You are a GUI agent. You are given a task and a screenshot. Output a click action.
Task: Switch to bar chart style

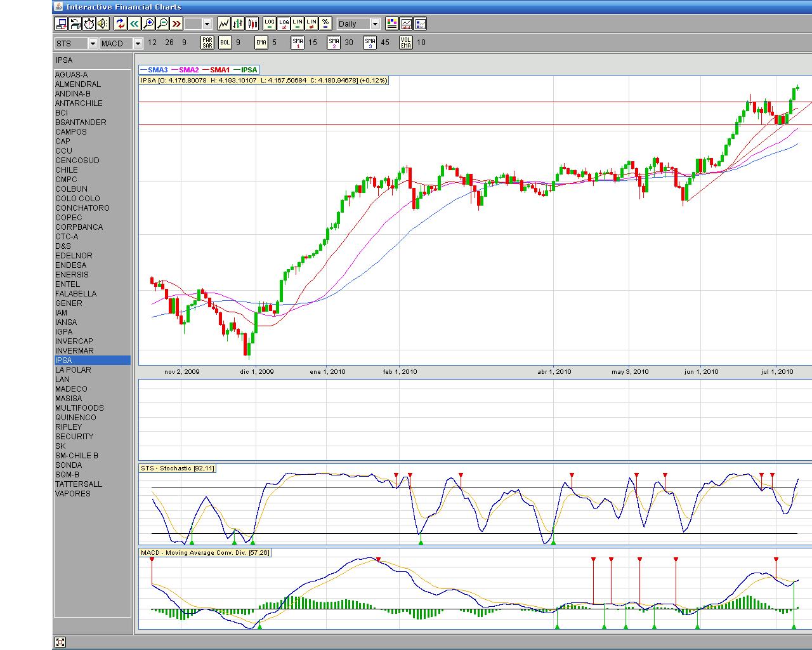[x=238, y=23]
